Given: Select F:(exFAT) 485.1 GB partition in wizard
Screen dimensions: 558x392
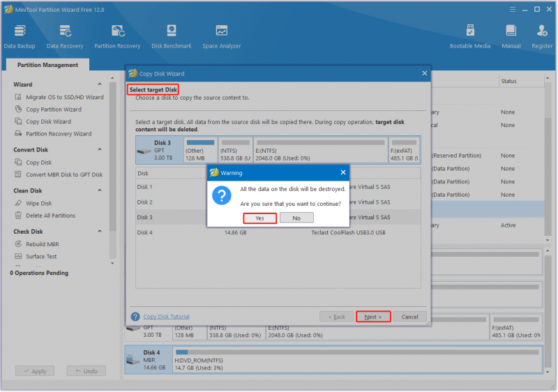Looking at the screenshot, I should click(405, 150).
